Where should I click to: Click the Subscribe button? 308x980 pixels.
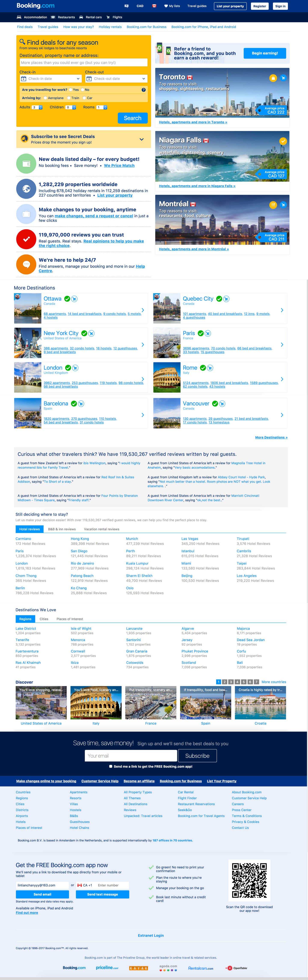197,756
